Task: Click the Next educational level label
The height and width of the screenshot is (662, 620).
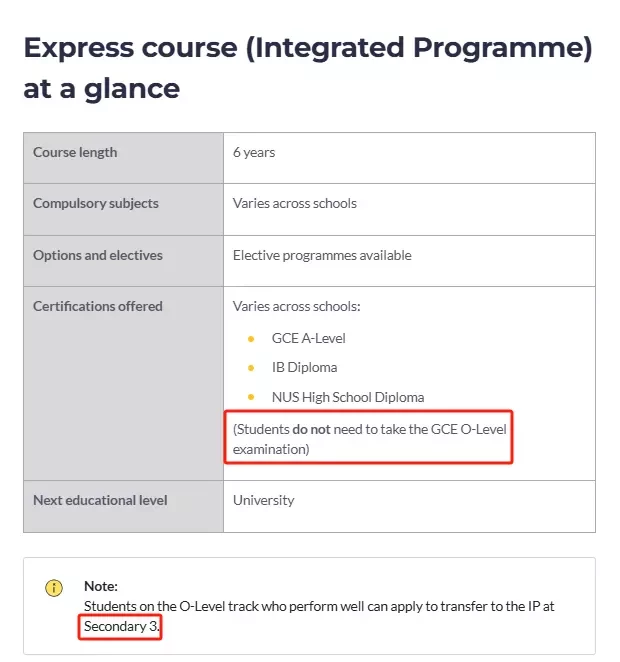Action: [100, 500]
